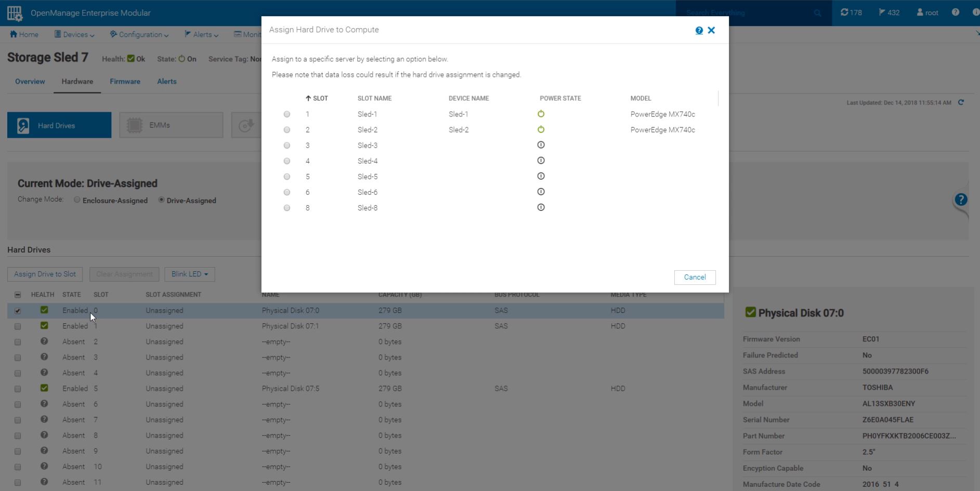The height and width of the screenshot is (491, 980).
Task: Click the TOSHIBA manufacturer value
Action: [878, 388]
